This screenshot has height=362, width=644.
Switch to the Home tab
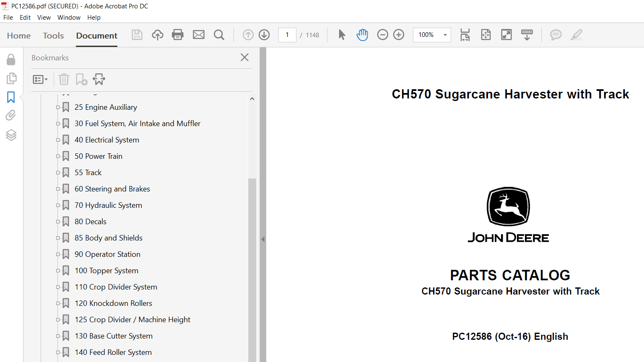pyautogui.click(x=19, y=36)
